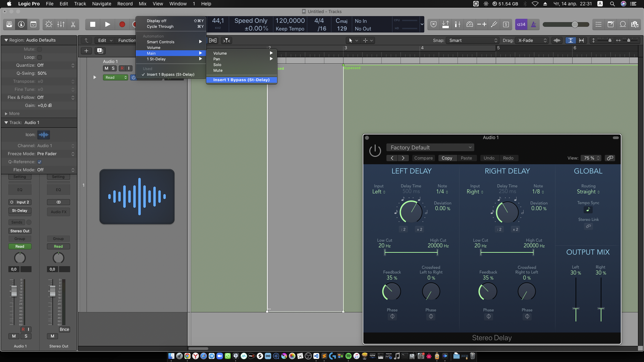Stop playback with the Stop button
This screenshot has width=644, height=362.
[93, 24]
